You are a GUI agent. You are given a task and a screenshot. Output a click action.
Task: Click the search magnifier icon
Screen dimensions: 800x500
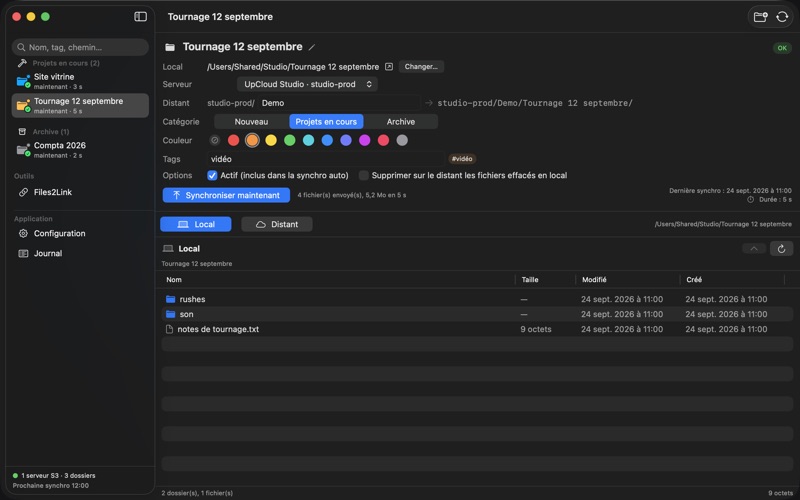pos(21,47)
